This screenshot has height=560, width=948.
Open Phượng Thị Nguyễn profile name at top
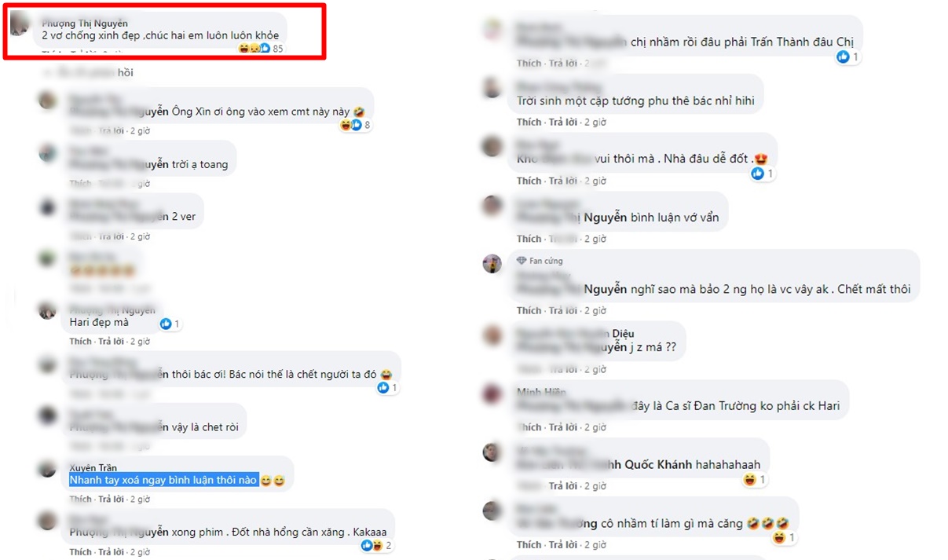click(x=84, y=24)
